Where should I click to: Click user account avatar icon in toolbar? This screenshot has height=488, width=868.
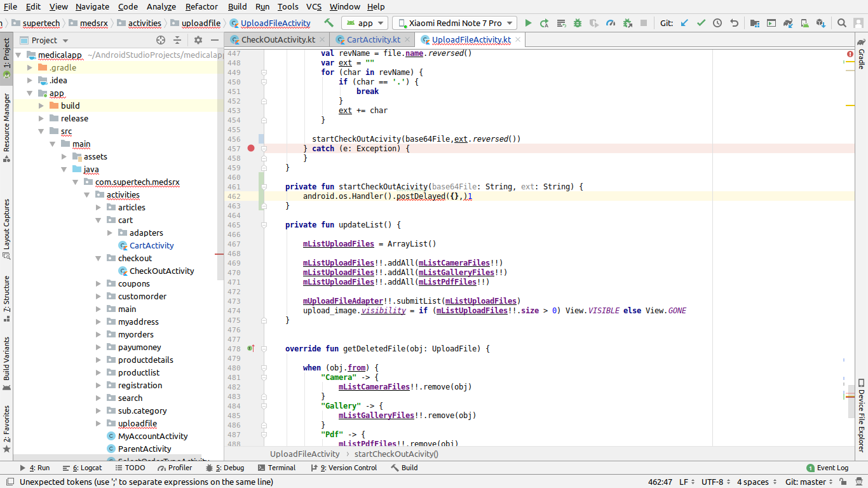(858, 23)
